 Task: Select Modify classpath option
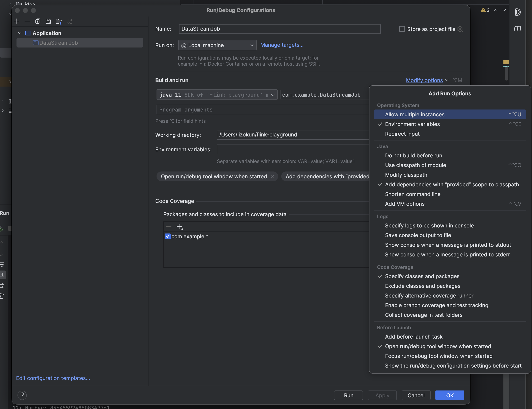(450, 175)
